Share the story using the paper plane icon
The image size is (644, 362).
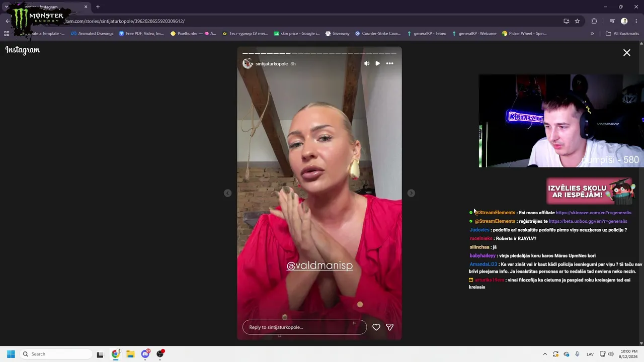coord(389,327)
